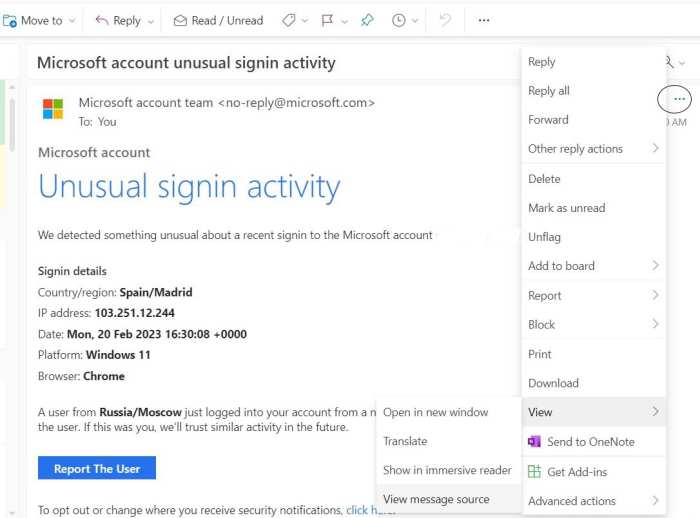Choose Print from the menu
The image size is (700, 518).
point(593,354)
